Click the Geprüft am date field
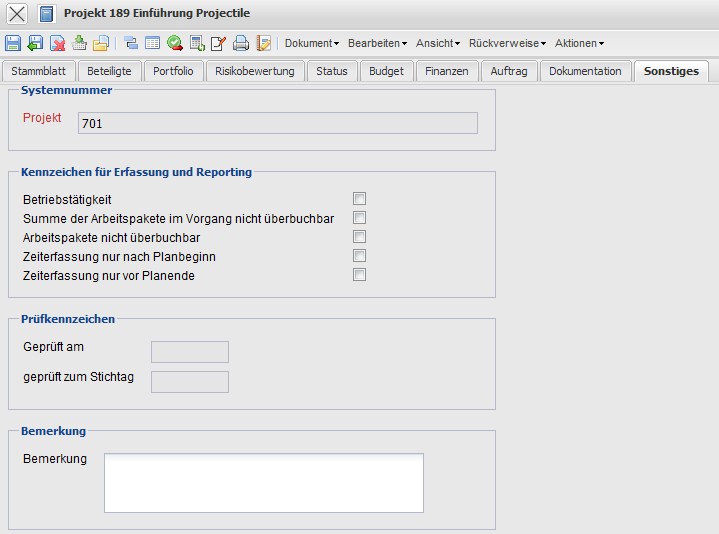The height and width of the screenshot is (534, 719). point(189,352)
